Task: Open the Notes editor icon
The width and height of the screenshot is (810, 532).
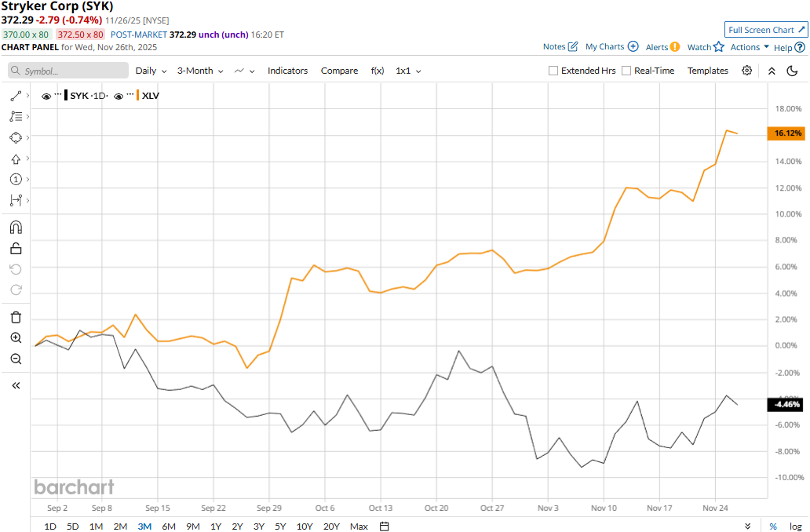Action: pyautogui.click(x=572, y=46)
